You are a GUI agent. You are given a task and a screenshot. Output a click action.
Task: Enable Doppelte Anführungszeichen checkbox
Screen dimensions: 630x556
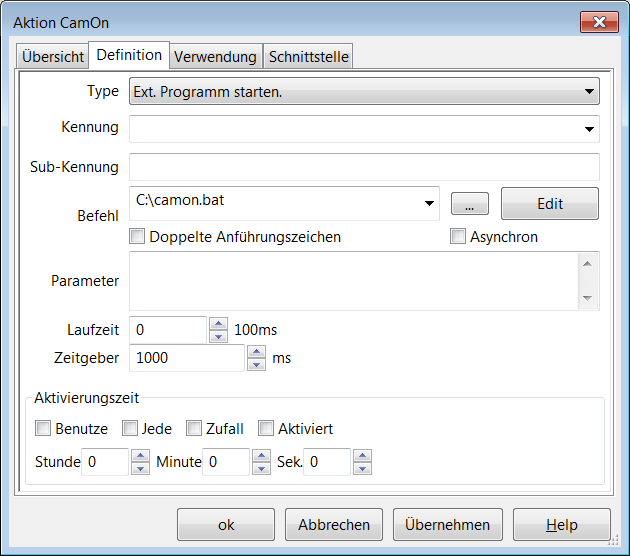pos(138,237)
